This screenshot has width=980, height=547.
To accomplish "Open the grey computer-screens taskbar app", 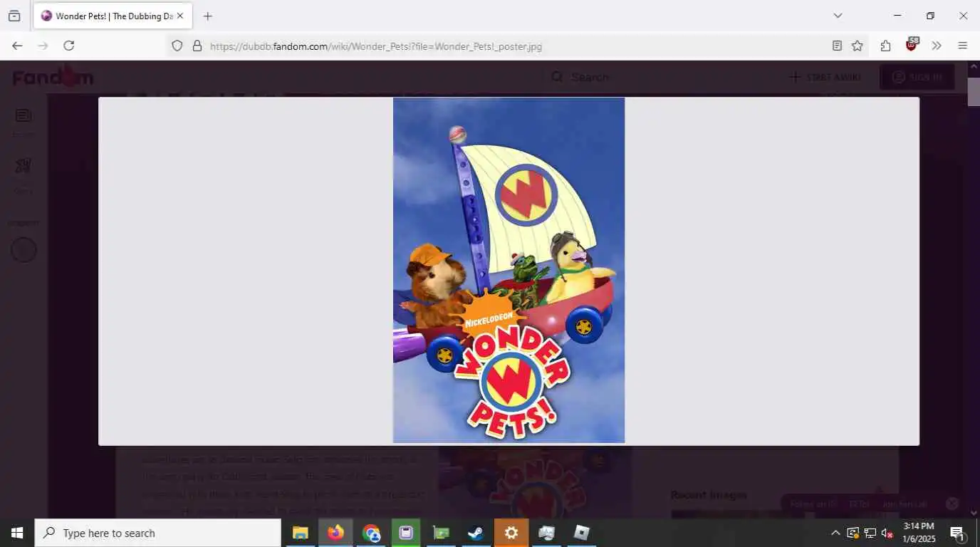I will 546,533.
